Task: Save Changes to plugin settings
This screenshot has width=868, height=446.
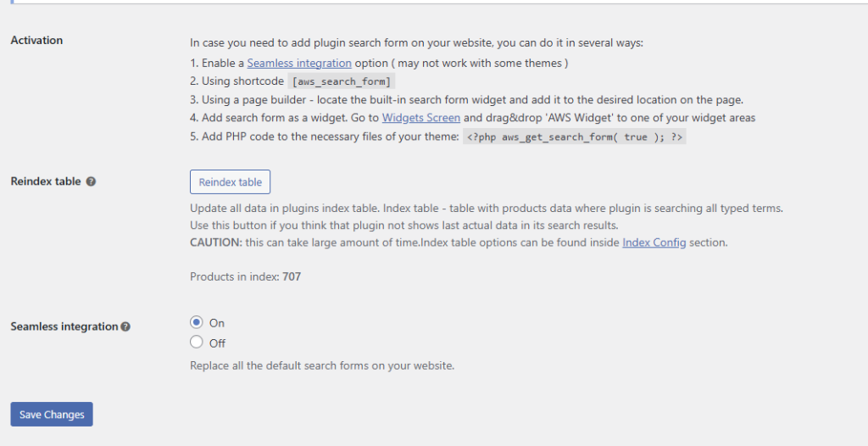Action: (52, 415)
